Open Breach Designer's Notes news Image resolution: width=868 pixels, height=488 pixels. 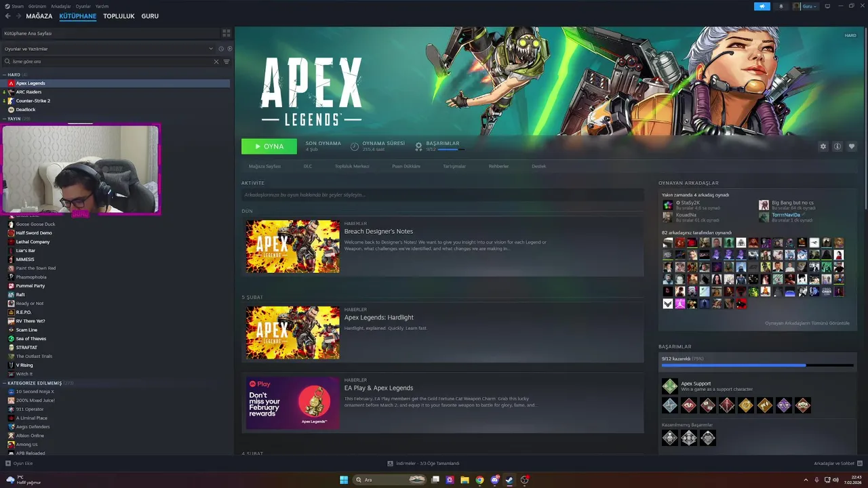[378, 232]
